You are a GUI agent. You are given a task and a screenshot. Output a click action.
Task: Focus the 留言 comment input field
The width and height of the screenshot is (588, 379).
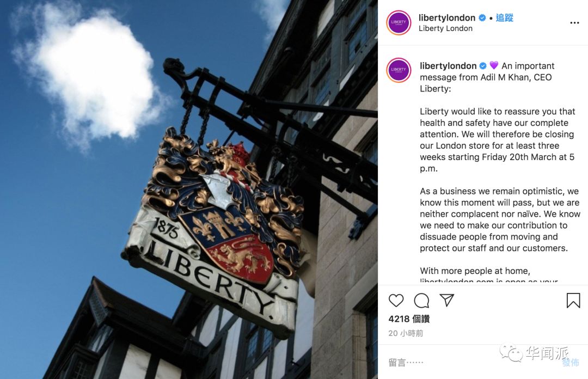(x=473, y=362)
